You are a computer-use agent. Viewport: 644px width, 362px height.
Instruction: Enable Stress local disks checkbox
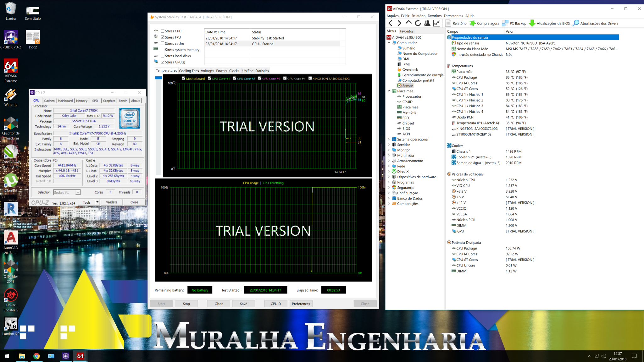point(163,56)
